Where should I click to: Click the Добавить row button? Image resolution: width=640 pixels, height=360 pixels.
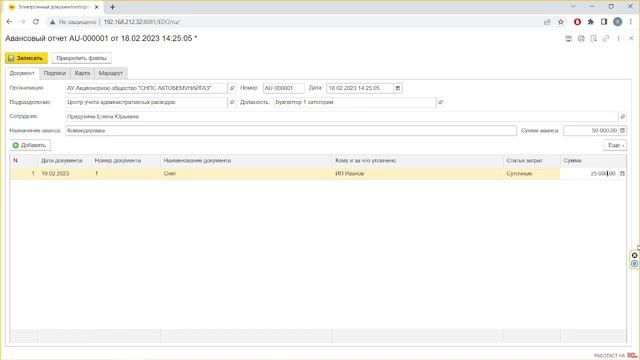(30, 145)
